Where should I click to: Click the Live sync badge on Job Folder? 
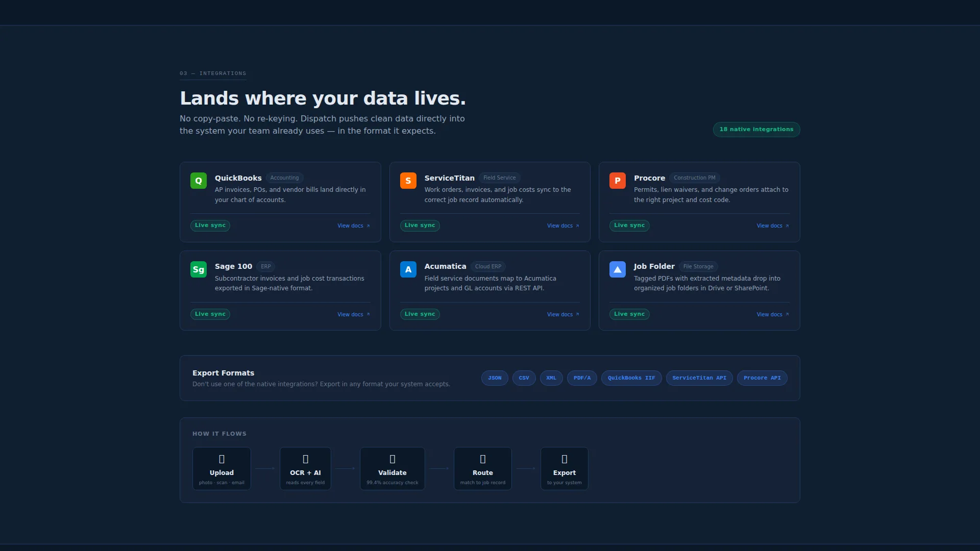pyautogui.click(x=629, y=314)
